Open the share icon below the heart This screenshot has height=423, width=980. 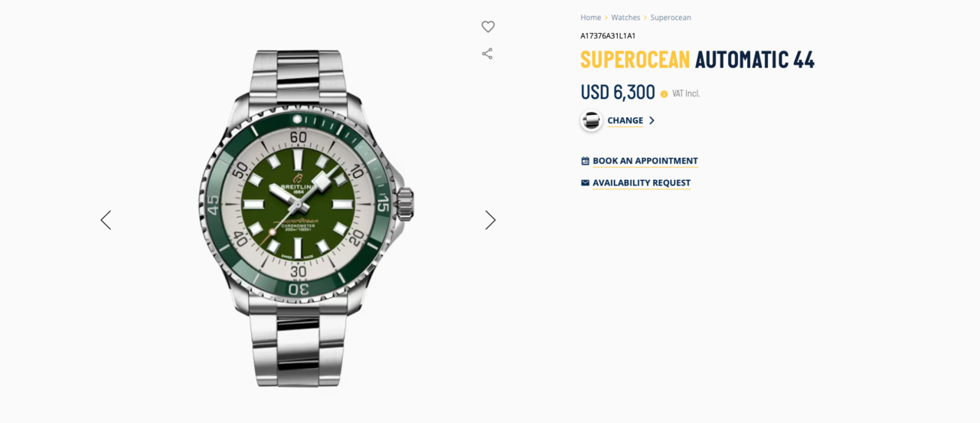pyautogui.click(x=487, y=54)
